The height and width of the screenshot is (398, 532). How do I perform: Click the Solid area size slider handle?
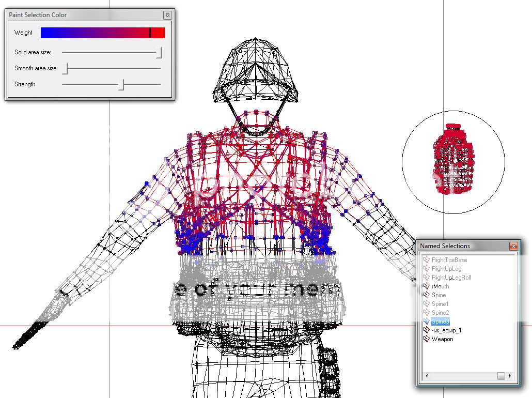coord(159,52)
